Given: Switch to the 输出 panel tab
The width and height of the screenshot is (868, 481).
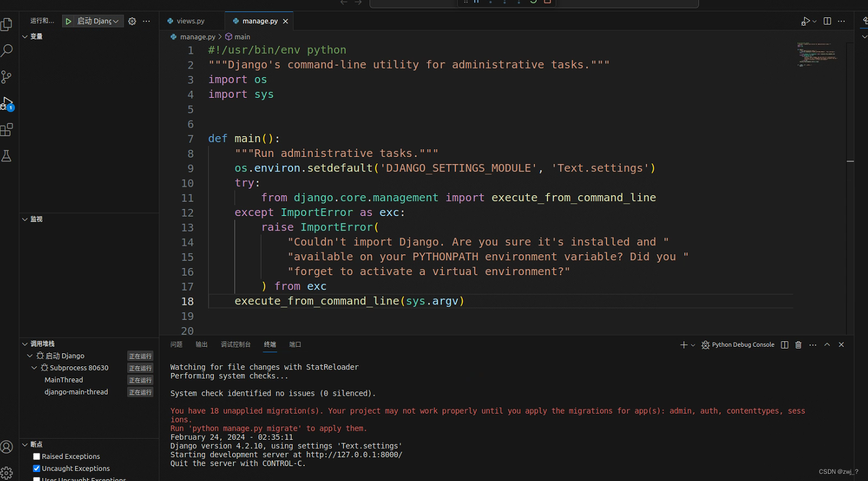Looking at the screenshot, I should (202, 344).
